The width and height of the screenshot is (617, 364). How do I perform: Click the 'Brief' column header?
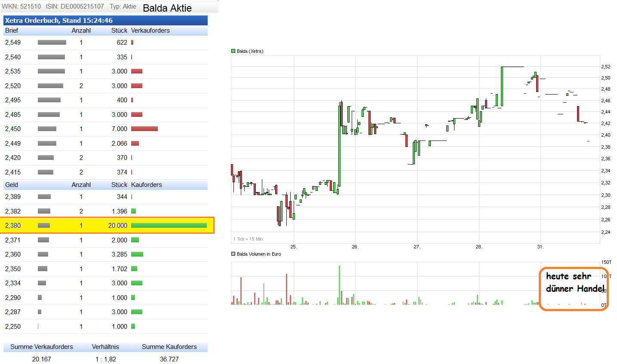tap(12, 31)
